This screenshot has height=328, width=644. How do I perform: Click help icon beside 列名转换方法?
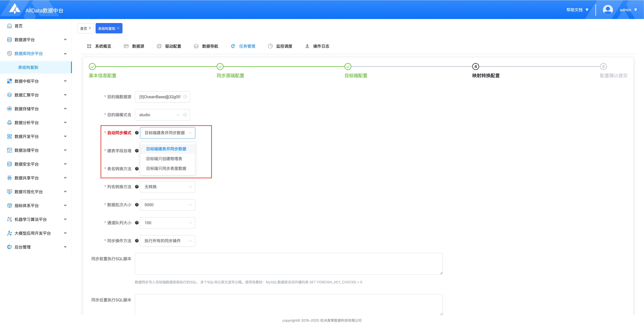(137, 187)
